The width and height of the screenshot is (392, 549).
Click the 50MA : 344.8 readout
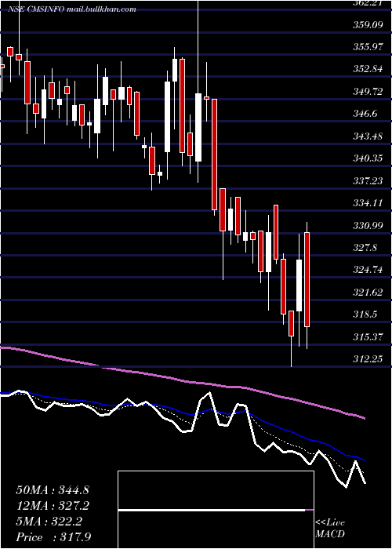(53, 490)
